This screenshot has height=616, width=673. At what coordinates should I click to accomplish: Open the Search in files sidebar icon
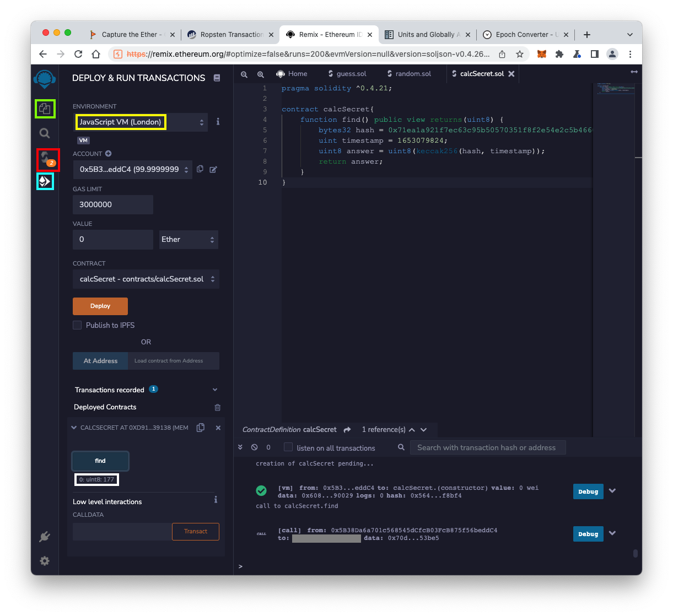[45, 133]
